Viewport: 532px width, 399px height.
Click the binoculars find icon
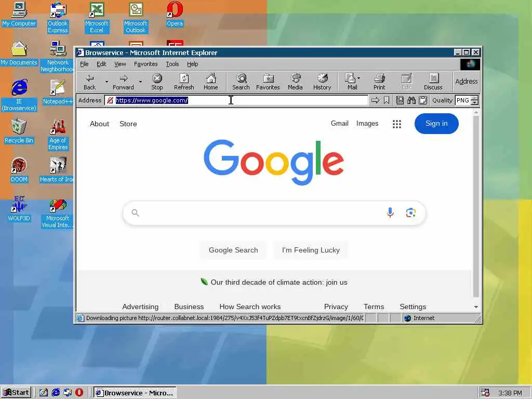411,100
